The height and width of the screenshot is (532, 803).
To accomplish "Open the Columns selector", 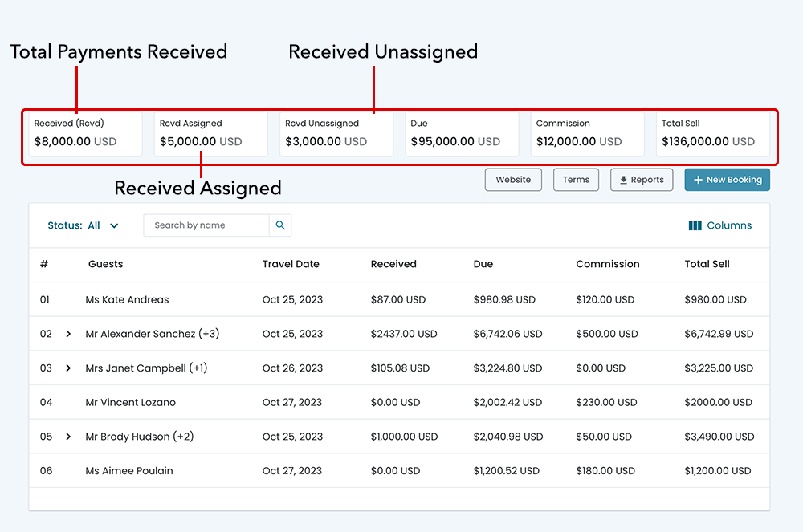I will pos(720,225).
